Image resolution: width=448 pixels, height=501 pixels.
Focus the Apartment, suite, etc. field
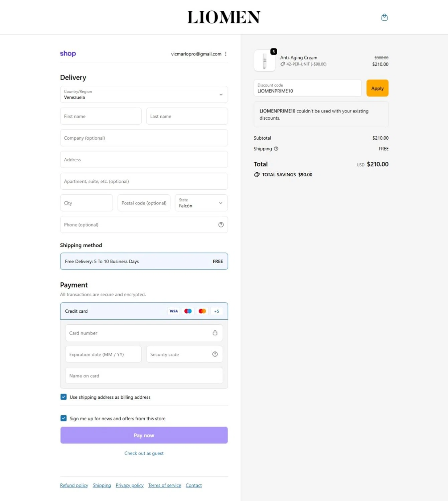click(x=144, y=181)
